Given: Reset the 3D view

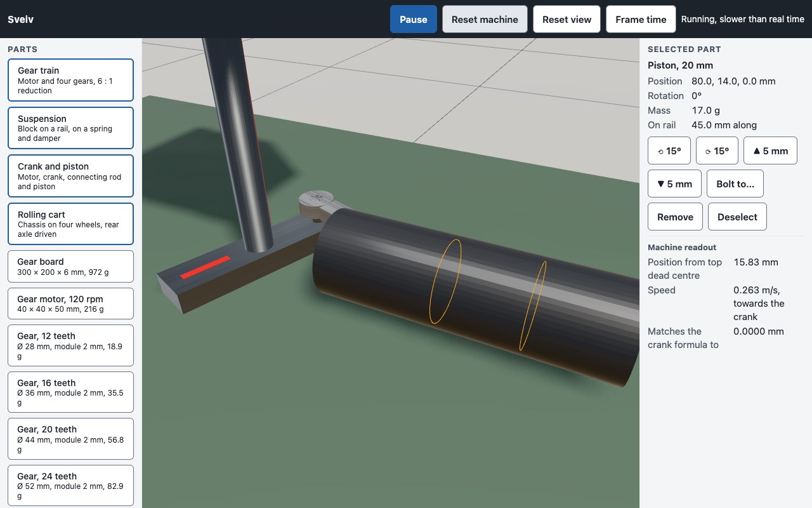Looking at the screenshot, I should coord(567,19).
